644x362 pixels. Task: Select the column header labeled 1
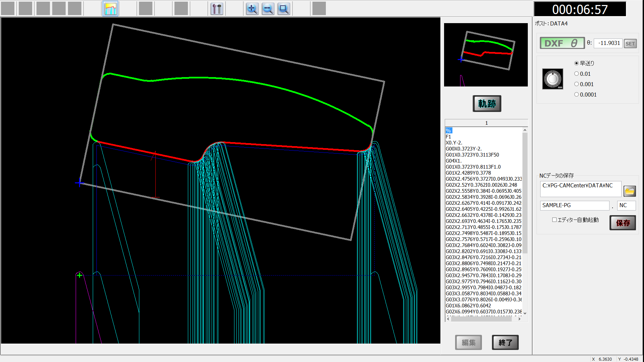point(486,123)
